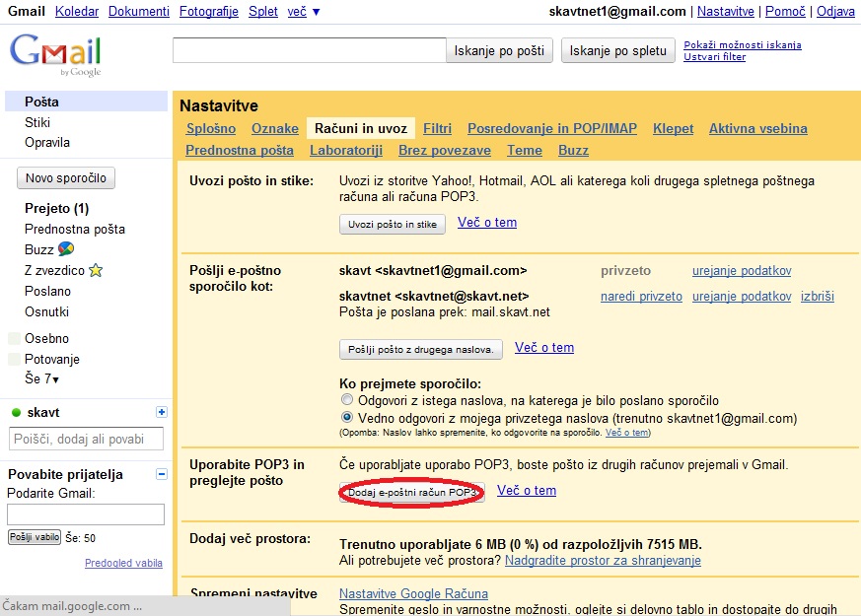
Task: Collapse the Povabite prijatelja panel with the minus icon
Action: point(162,474)
